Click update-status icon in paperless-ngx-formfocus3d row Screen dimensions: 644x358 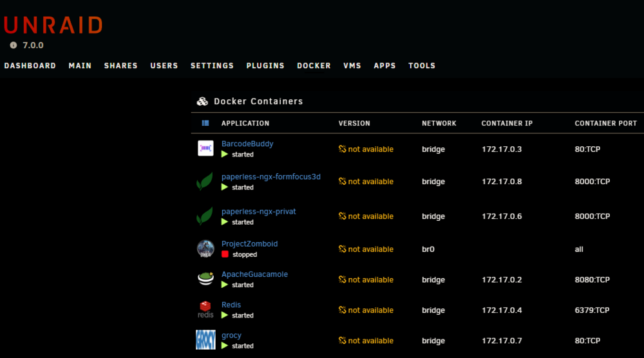point(342,181)
